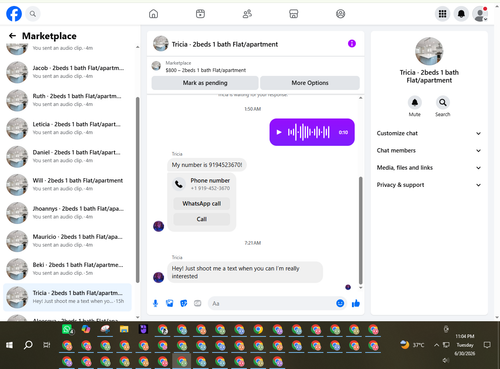Click the GIF picker icon

pos(198,303)
